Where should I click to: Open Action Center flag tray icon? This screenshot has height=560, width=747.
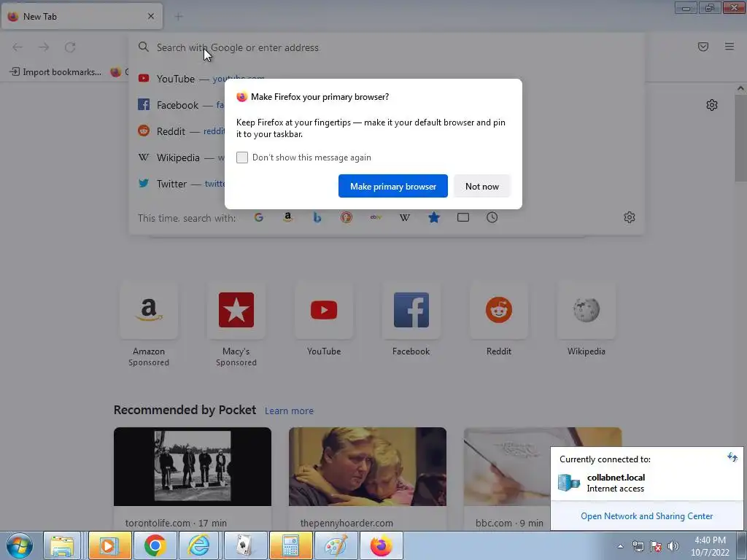click(656, 546)
